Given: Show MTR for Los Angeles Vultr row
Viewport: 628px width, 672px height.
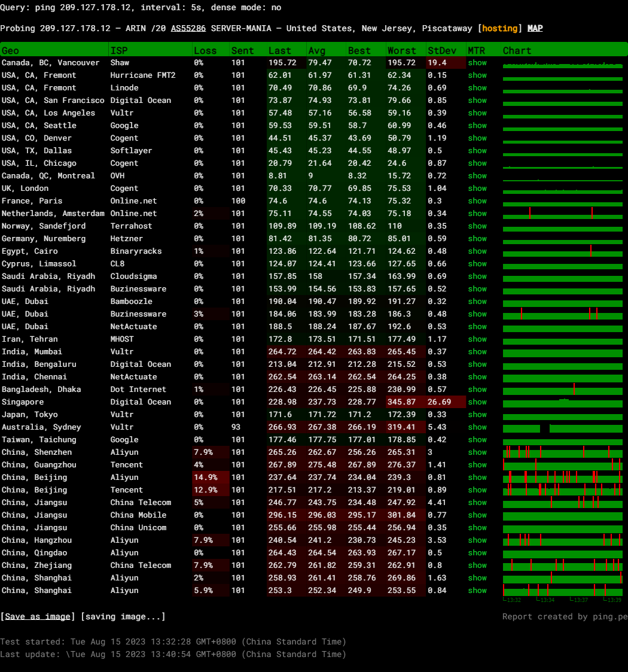Looking at the screenshot, I should (x=477, y=112).
